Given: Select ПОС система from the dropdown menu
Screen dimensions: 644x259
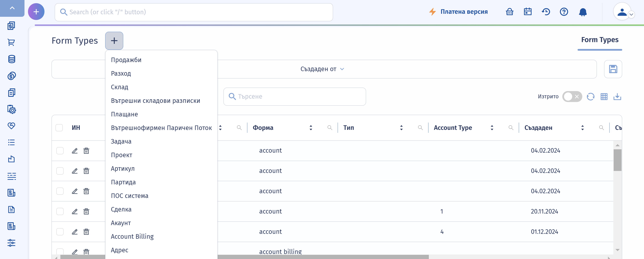Looking at the screenshot, I should 162,196.
